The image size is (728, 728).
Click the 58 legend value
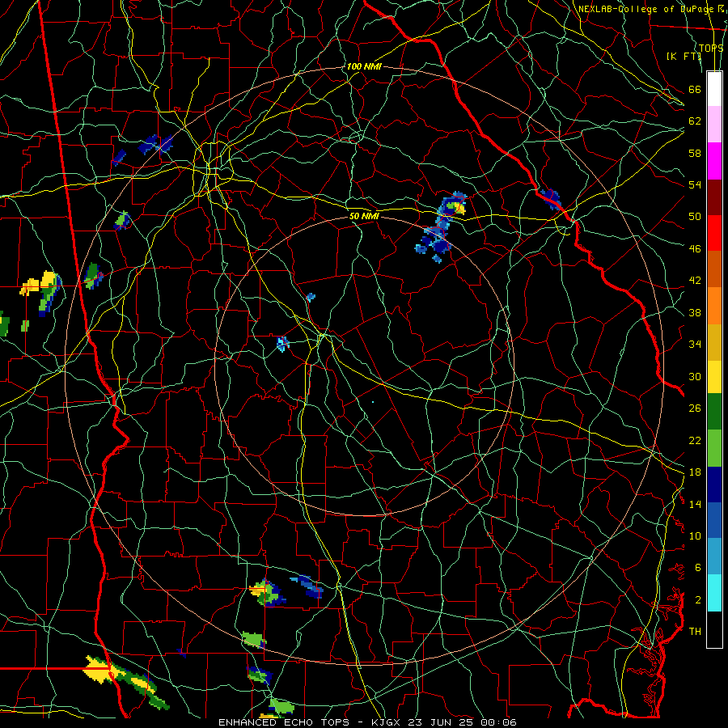[695, 153]
